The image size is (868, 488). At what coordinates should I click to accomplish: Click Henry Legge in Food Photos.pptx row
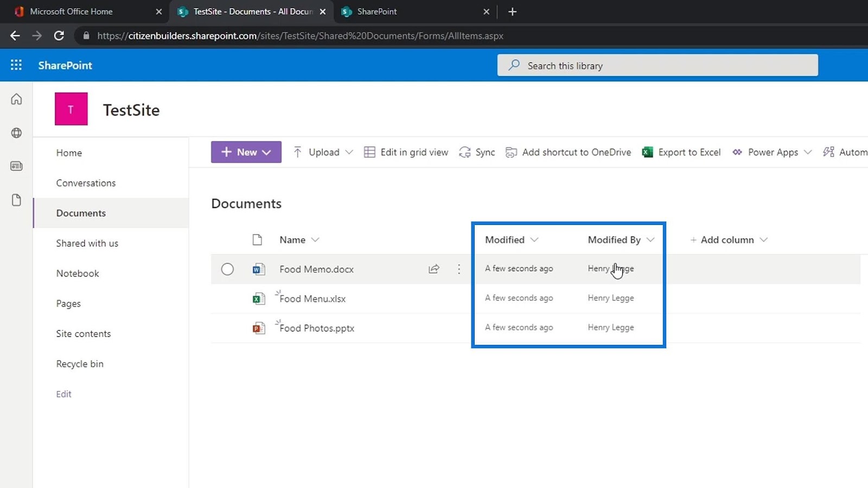coord(611,328)
